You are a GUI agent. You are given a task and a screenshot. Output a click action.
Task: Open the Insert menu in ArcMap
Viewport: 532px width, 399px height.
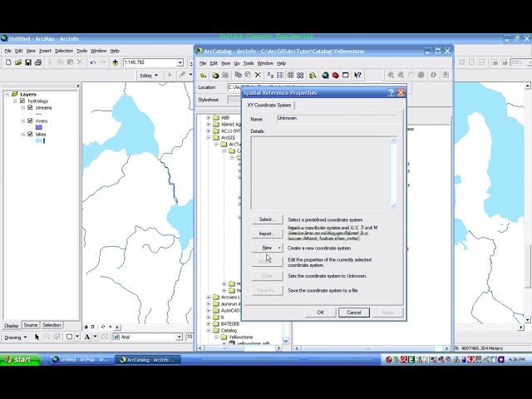point(45,51)
